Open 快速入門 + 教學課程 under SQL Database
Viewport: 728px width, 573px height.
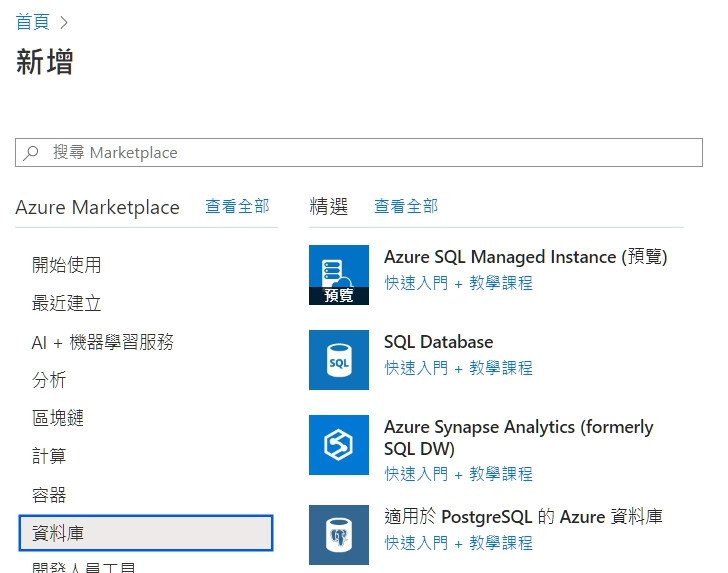tap(458, 368)
